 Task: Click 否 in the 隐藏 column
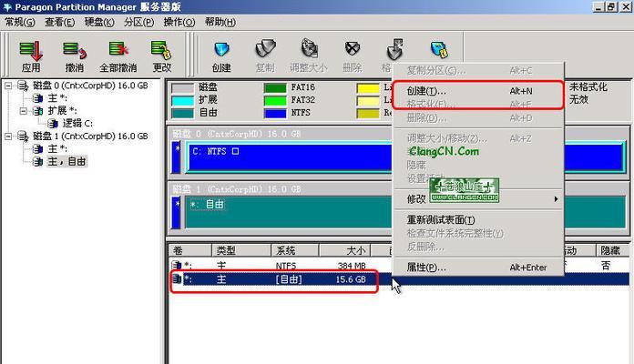coord(605,266)
